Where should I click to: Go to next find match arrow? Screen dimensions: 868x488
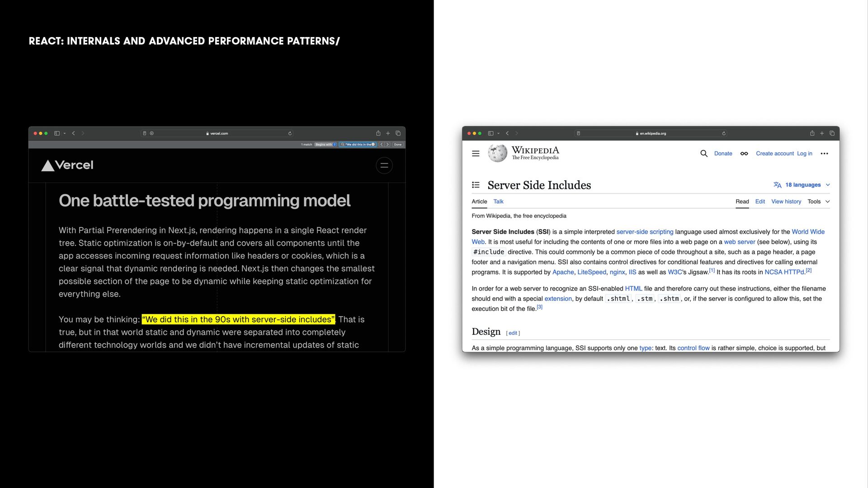387,145
